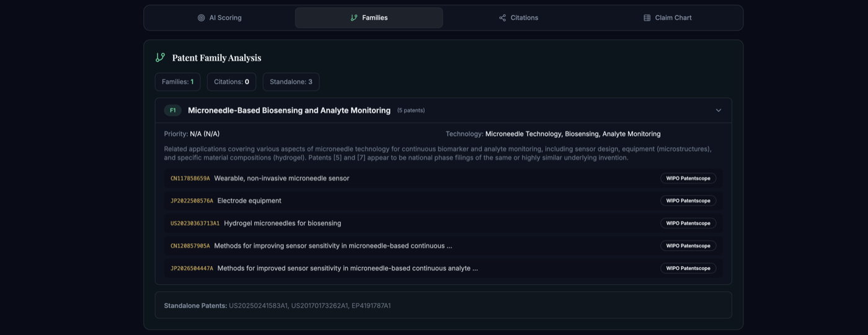Click standalone patent US20250241583A1
868x335 pixels.
coord(259,306)
